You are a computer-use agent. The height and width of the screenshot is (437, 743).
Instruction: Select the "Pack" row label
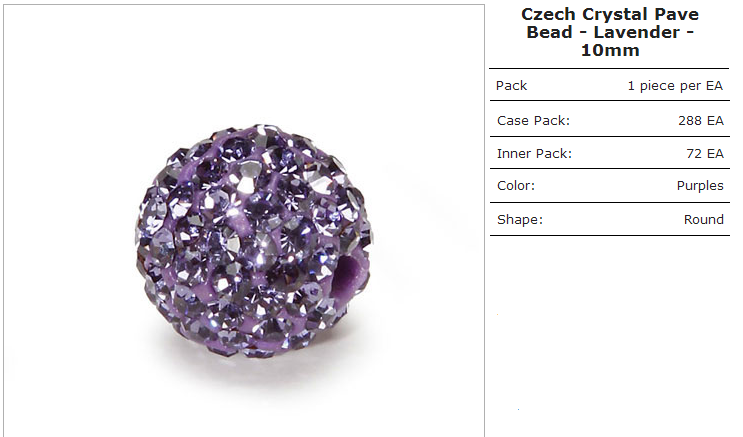coord(511,86)
